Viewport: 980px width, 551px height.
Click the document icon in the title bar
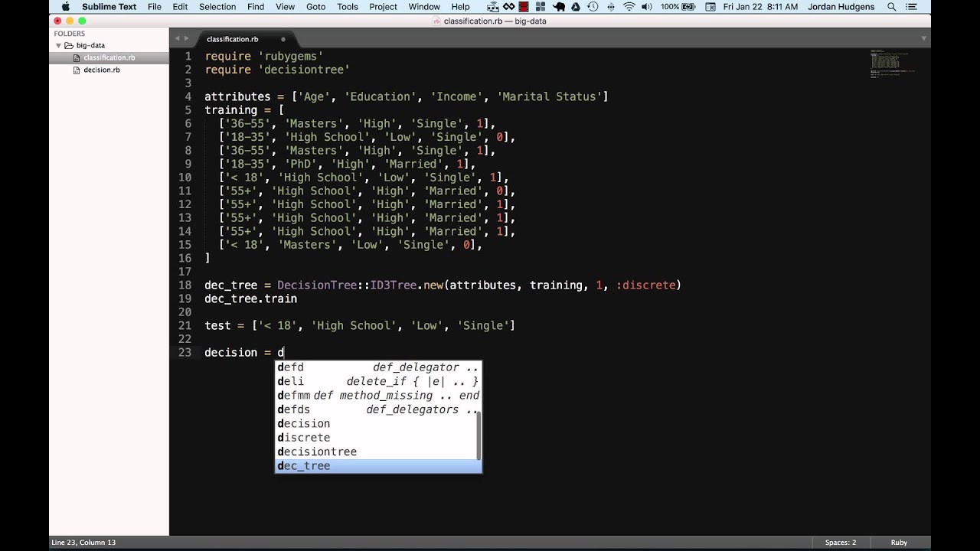point(437,21)
